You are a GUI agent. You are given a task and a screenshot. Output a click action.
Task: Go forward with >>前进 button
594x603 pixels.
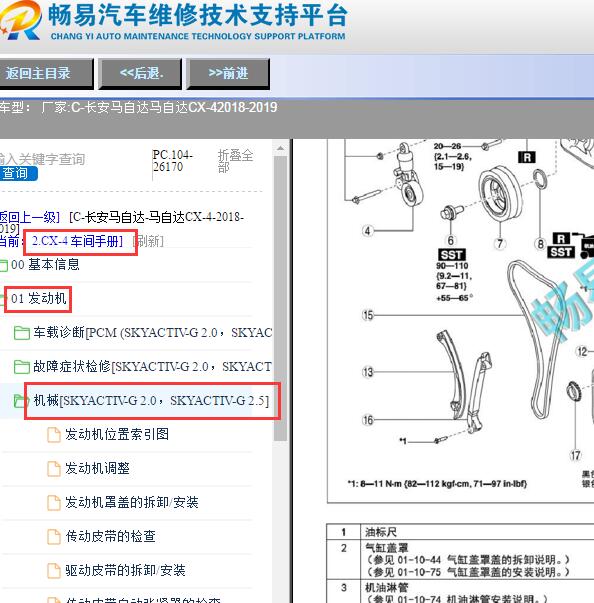(x=228, y=73)
